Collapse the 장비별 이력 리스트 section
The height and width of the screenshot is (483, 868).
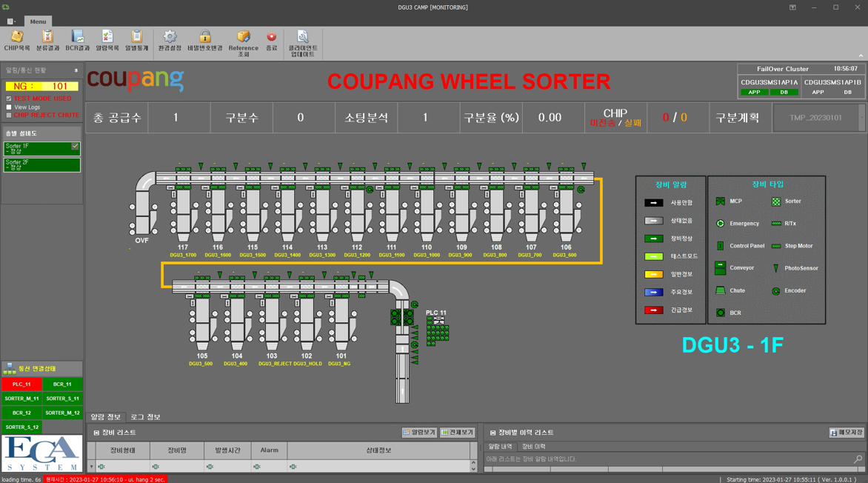(x=493, y=433)
